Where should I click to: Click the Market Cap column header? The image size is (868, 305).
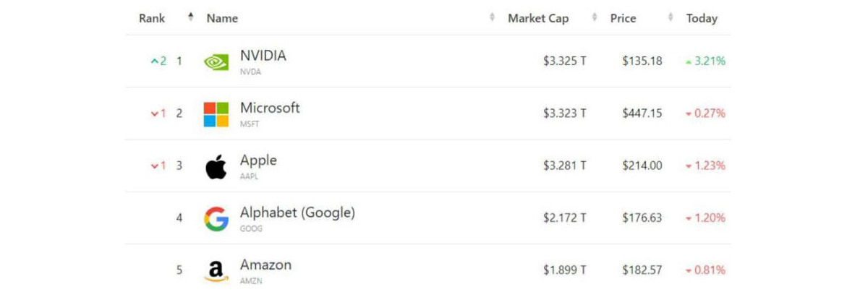click(x=538, y=18)
